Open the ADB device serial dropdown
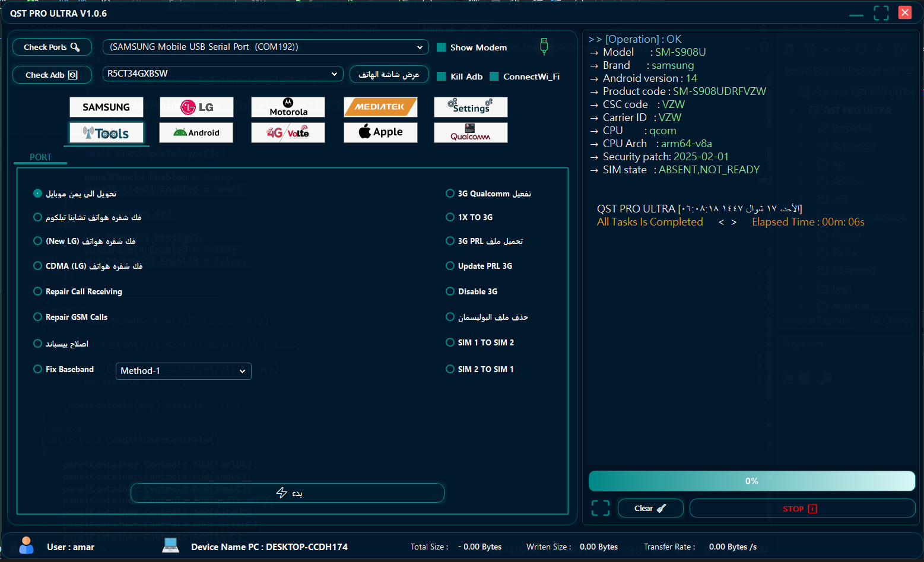This screenshot has width=924, height=562. click(x=223, y=74)
